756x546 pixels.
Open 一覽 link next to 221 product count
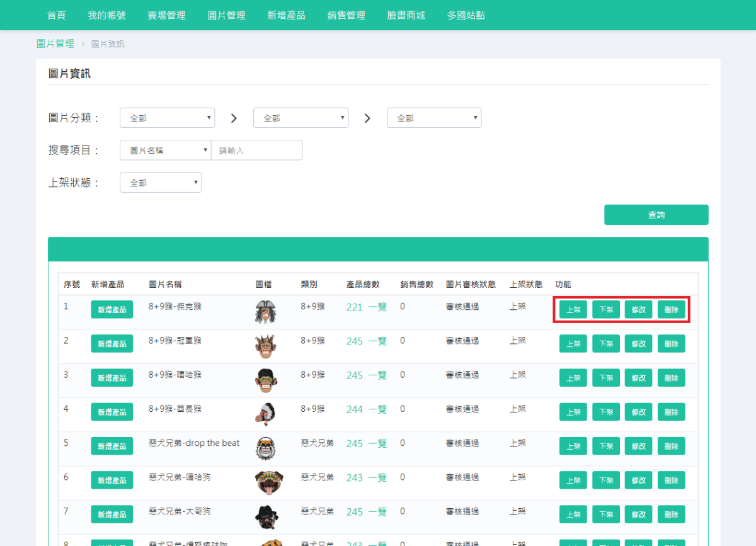377,307
